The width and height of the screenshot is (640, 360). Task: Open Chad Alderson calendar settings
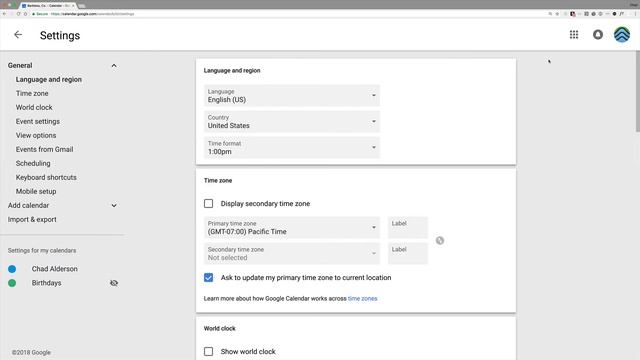coord(55,269)
